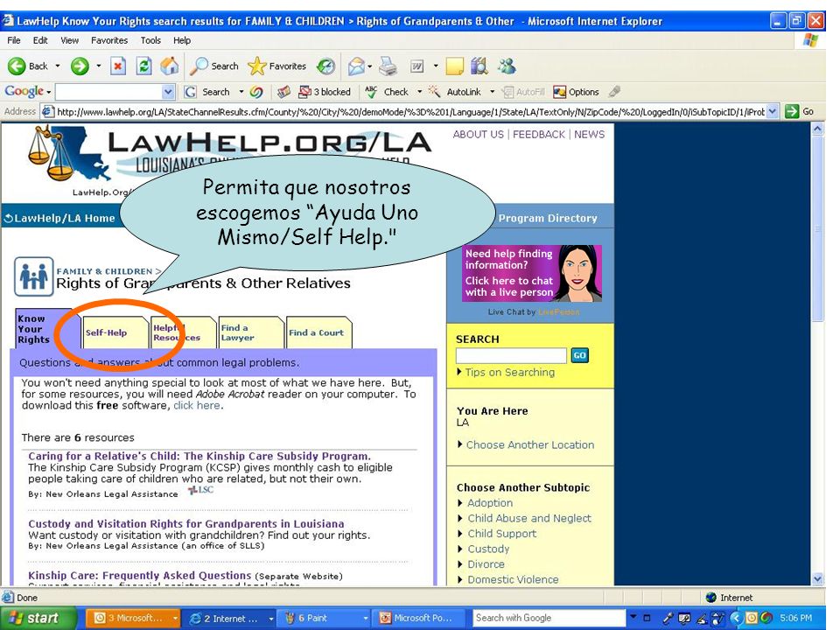Open the Find a Lawyer tab
Image resolution: width=840 pixels, height=630 pixels.
tap(250, 332)
